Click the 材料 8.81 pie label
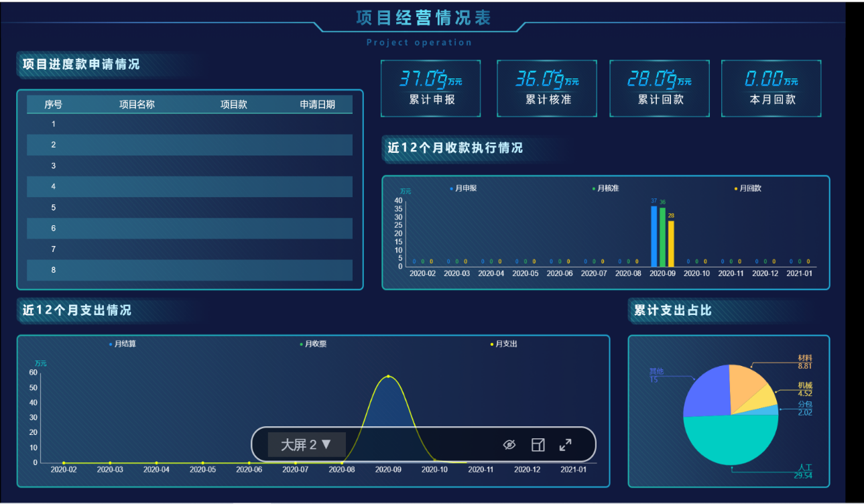The width and height of the screenshot is (864, 504). (805, 362)
